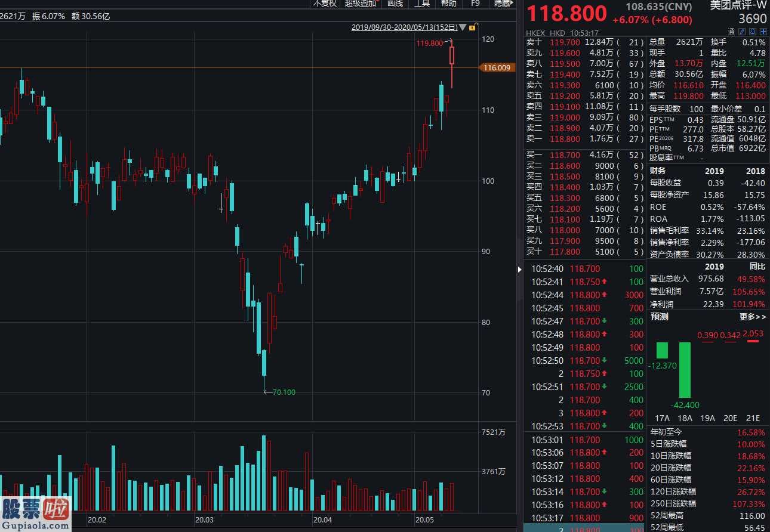Viewport: 770px width, 532px height.
Task: Set a price alert with the bell icon
Action: coord(753,32)
